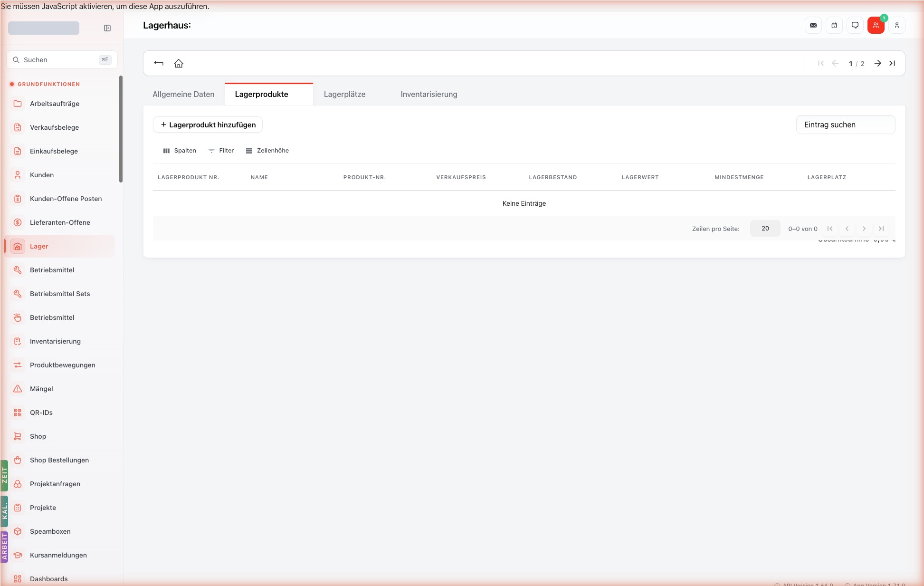Open the table Filter panel
The image size is (924, 586).
221,151
